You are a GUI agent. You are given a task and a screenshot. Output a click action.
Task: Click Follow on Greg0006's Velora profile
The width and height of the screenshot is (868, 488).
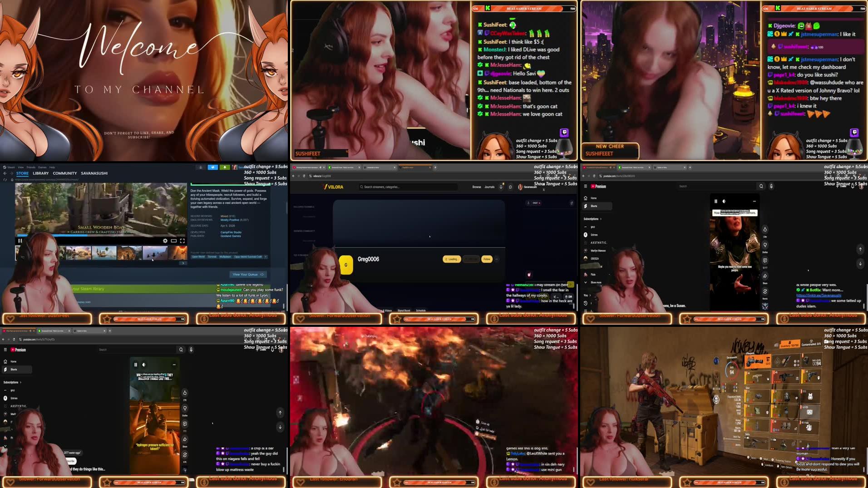pos(487,259)
